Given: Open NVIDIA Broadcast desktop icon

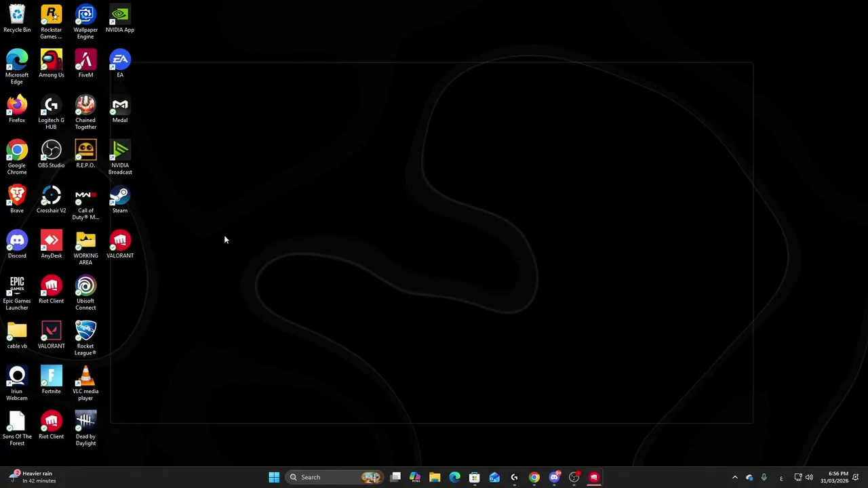Looking at the screenshot, I should tap(120, 158).
